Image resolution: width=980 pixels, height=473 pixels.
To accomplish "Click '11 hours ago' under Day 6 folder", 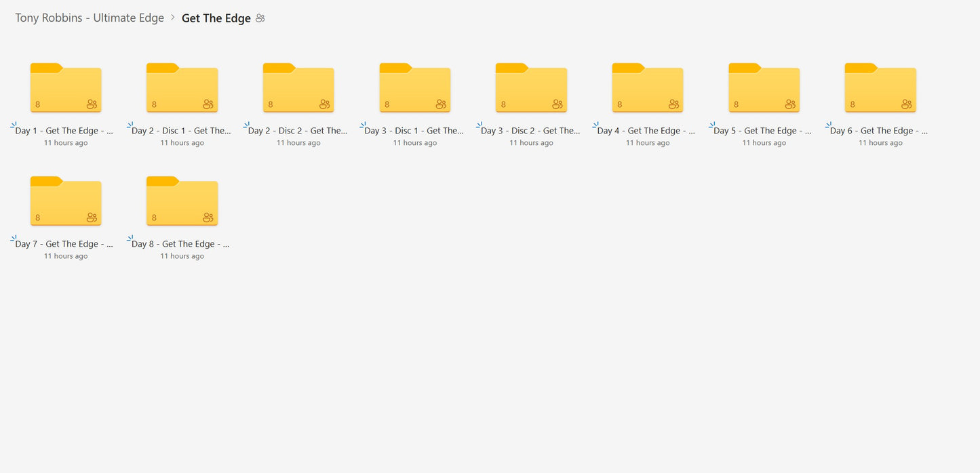I will click(x=880, y=143).
